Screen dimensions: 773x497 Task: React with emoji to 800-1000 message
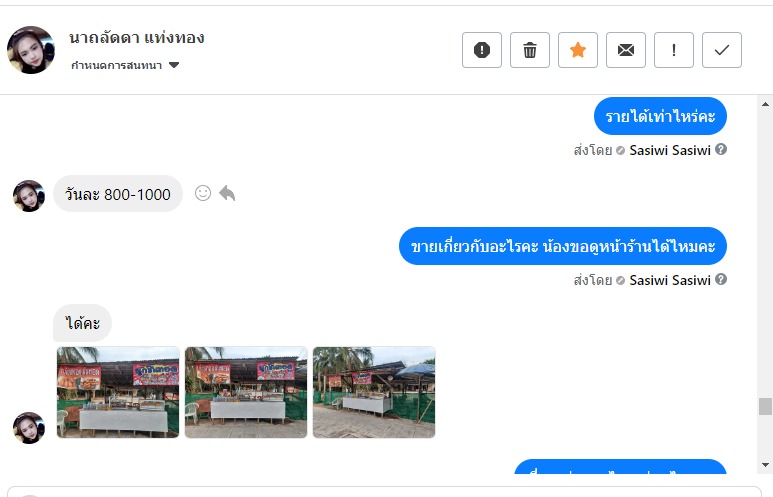coord(203,193)
